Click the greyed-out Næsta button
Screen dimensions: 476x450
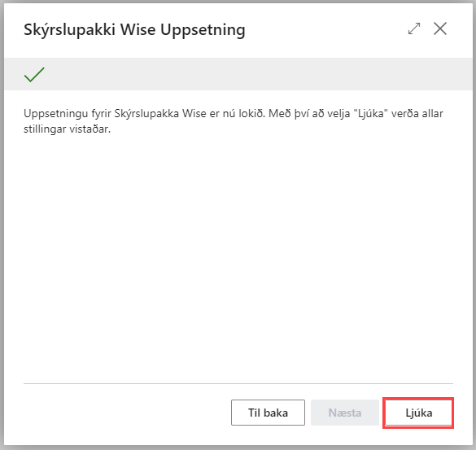[x=344, y=413]
